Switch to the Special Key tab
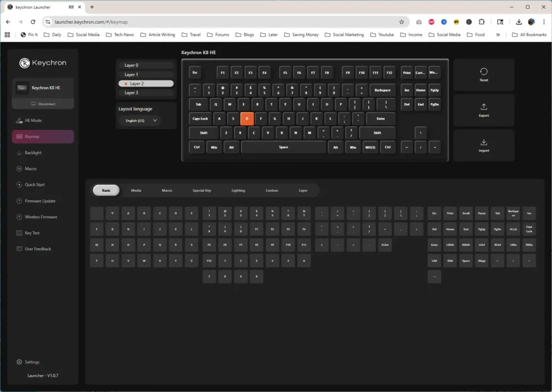The image size is (552, 392). pyautogui.click(x=201, y=191)
